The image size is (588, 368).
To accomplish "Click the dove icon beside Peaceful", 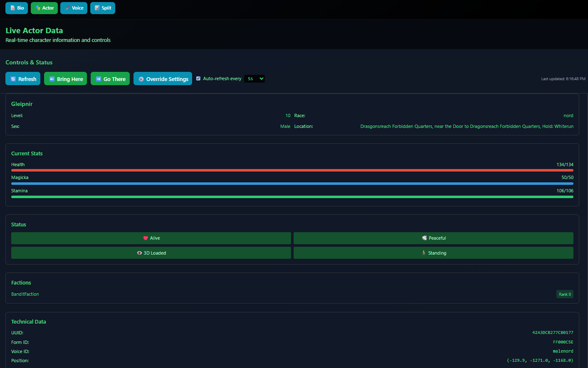I will 424,238.
